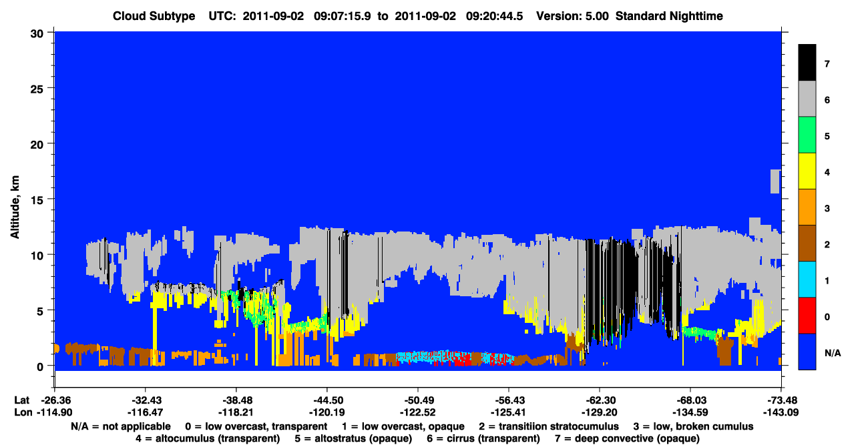This screenshot has height=445, width=868.
Task: Click longitude value -122.52
Action: coord(417,412)
